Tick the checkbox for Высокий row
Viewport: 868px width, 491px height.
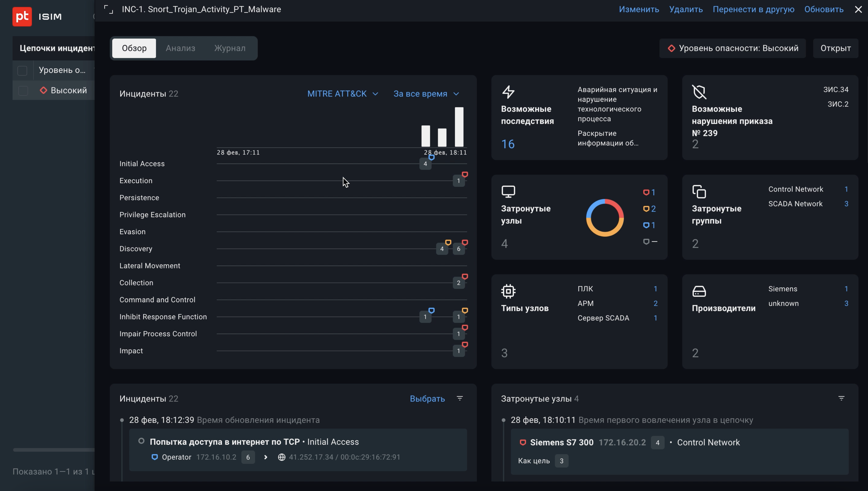[23, 90]
